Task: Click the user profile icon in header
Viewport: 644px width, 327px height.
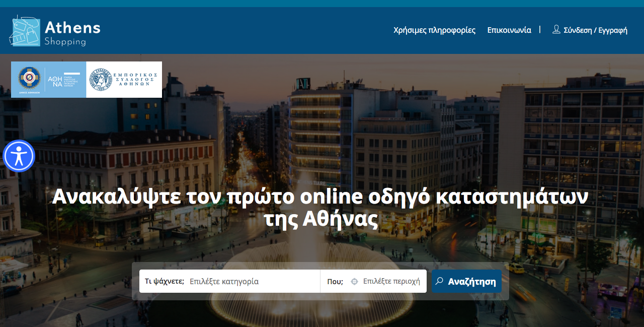Action: [x=556, y=30]
